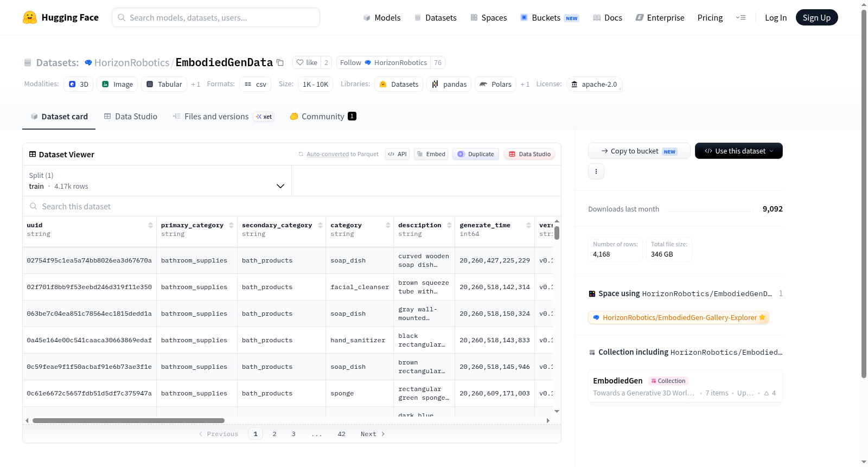Open the Use this dataset dropdown
This screenshot has width=868, height=467.
tap(739, 151)
